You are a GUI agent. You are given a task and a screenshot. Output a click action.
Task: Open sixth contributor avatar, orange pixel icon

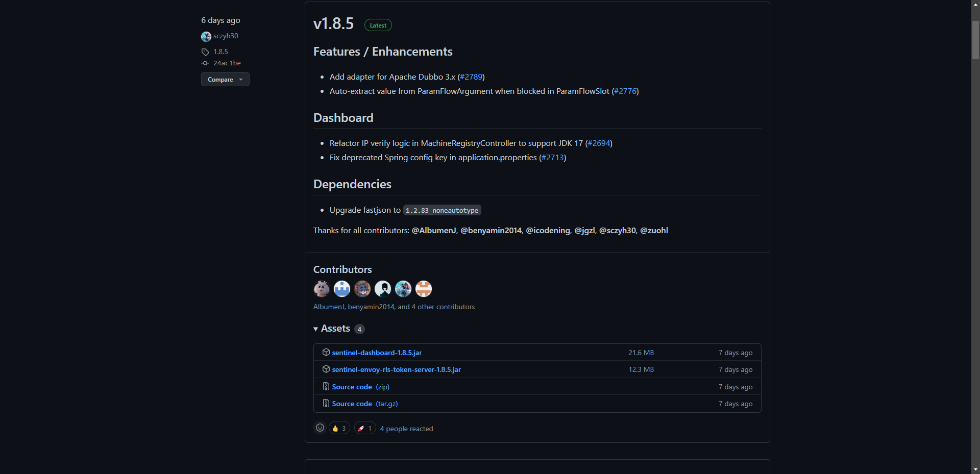pyautogui.click(x=424, y=289)
